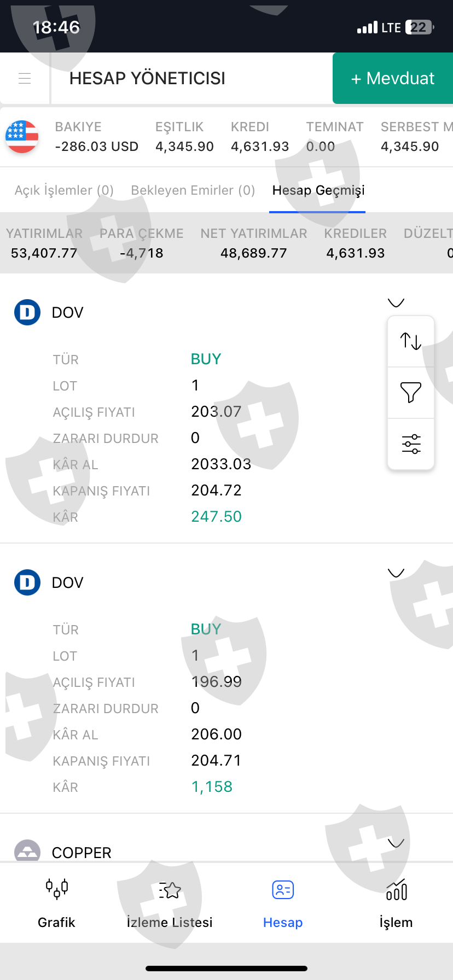
Task: Tap the US flag currency icon
Action: [x=22, y=137]
